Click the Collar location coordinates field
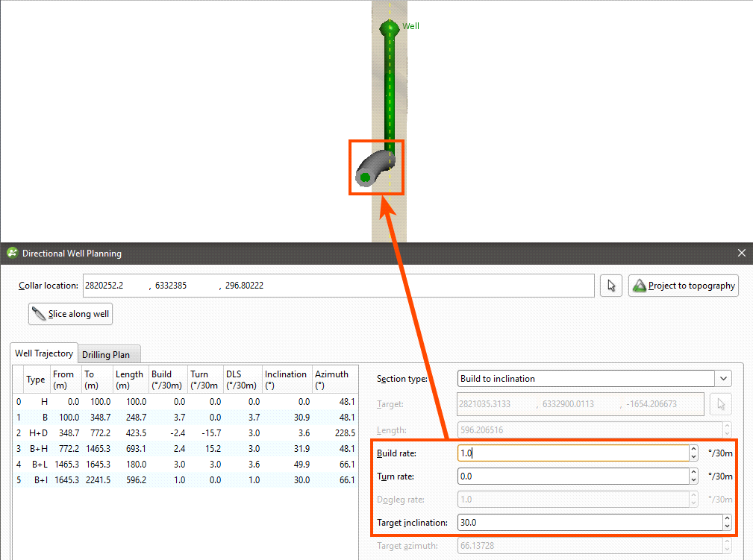 (338, 286)
